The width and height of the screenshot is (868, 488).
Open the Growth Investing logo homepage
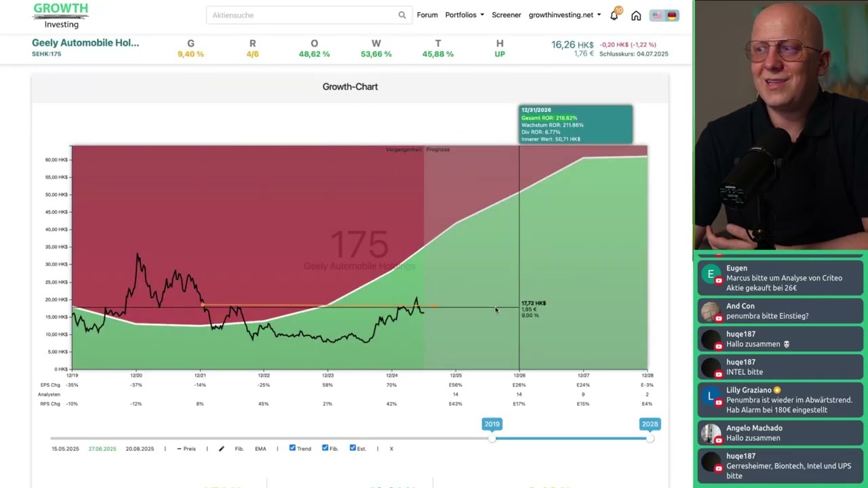coord(60,16)
